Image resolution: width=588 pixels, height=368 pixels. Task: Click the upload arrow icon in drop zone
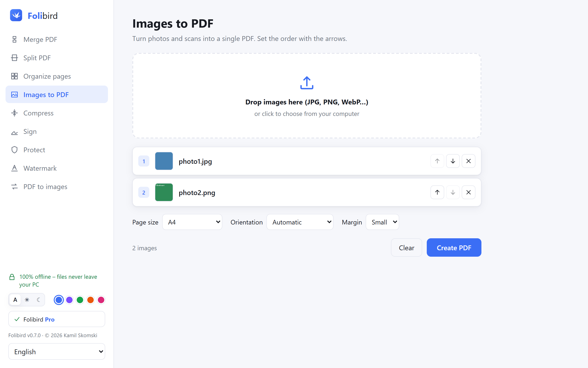click(x=307, y=83)
